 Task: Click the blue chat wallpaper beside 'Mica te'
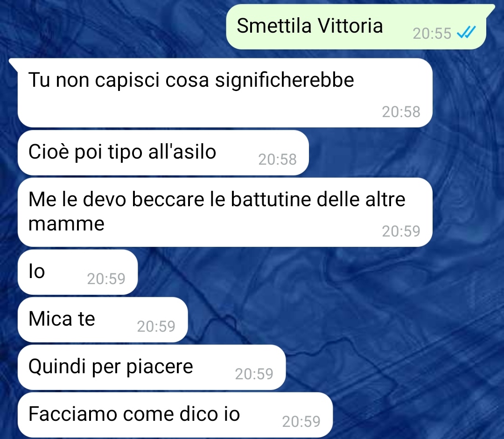coord(322,320)
